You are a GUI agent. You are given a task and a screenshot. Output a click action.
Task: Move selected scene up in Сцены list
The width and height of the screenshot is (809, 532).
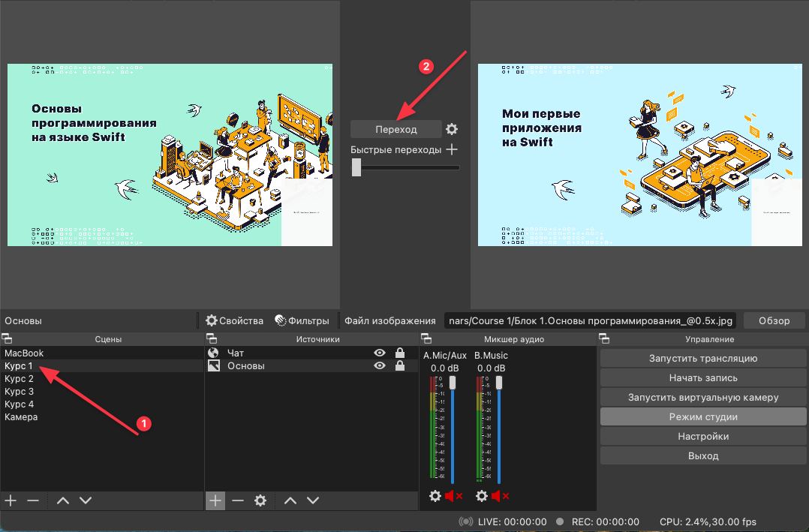(x=63, y=500)
